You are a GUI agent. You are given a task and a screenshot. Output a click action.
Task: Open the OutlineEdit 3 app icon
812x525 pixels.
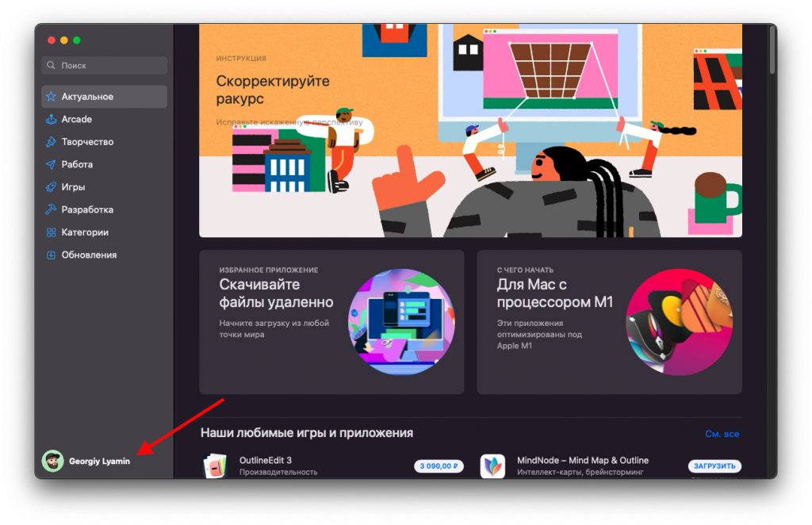216,466
